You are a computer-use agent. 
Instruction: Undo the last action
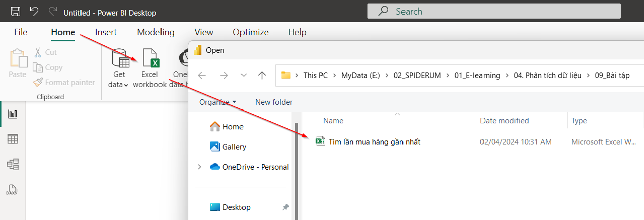point(34,11)
